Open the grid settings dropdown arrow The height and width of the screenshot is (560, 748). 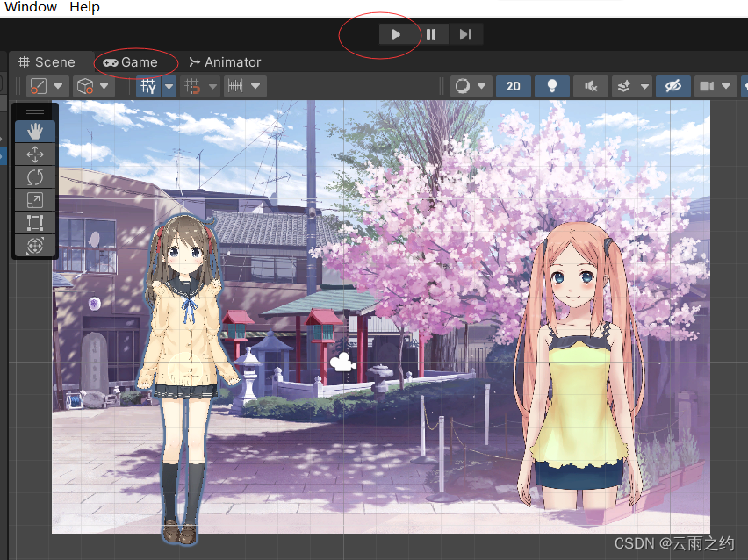[169, 86]
